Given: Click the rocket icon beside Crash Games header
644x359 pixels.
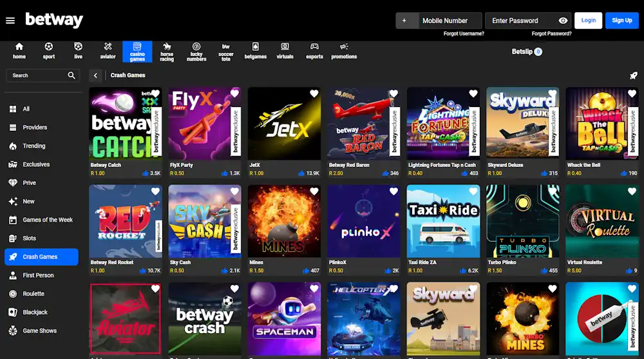Looking at the screenshot, I should 633,75.
